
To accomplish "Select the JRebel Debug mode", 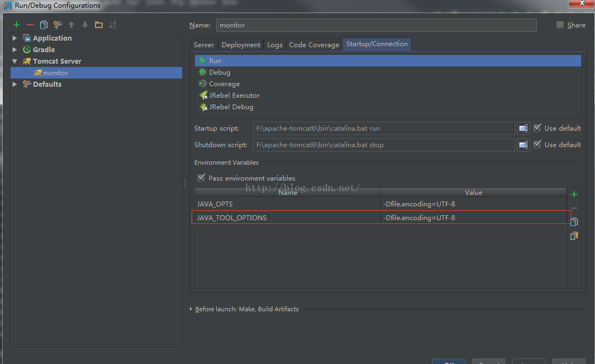I will click(388, 107).
